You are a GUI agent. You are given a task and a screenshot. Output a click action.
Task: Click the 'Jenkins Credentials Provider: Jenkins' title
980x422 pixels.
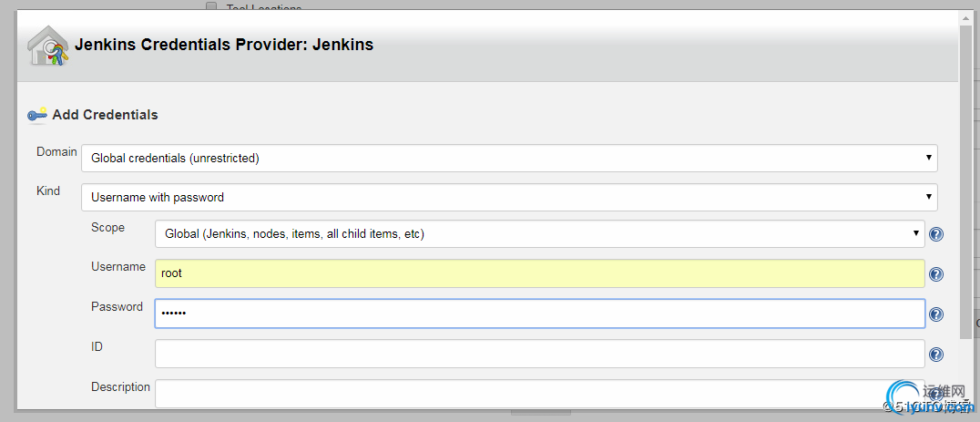point(224,45)
